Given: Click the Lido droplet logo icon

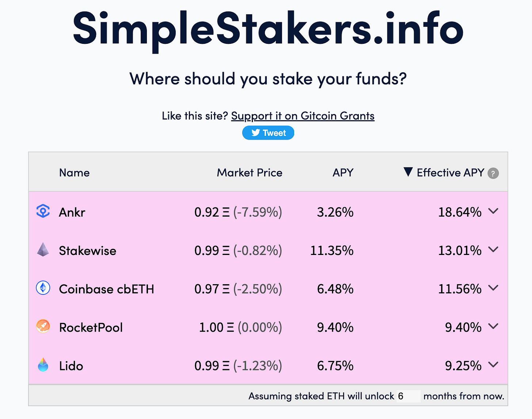Looking at the screenshot, I should (x=43, y=365).
